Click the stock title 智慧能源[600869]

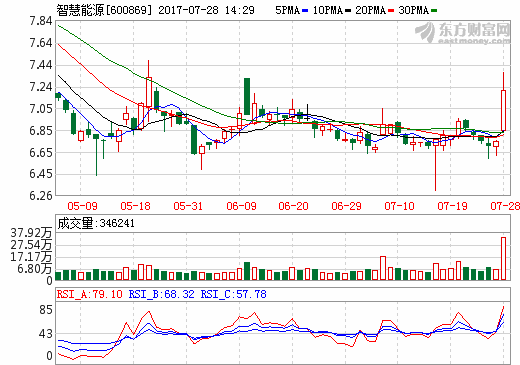click(x=104, y=10)
